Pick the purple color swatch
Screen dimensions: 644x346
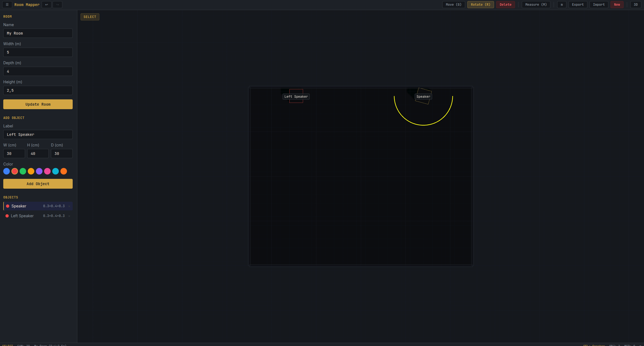pyautogui.click(x=39, y=171)
